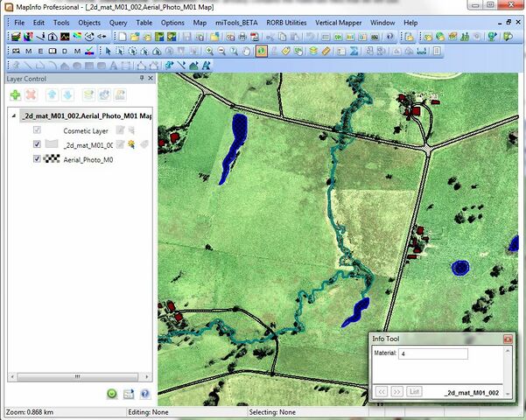Viewport: 526px width, 420px height.
Task: Choose the arrow Select tool
Action: coord(107,51)
